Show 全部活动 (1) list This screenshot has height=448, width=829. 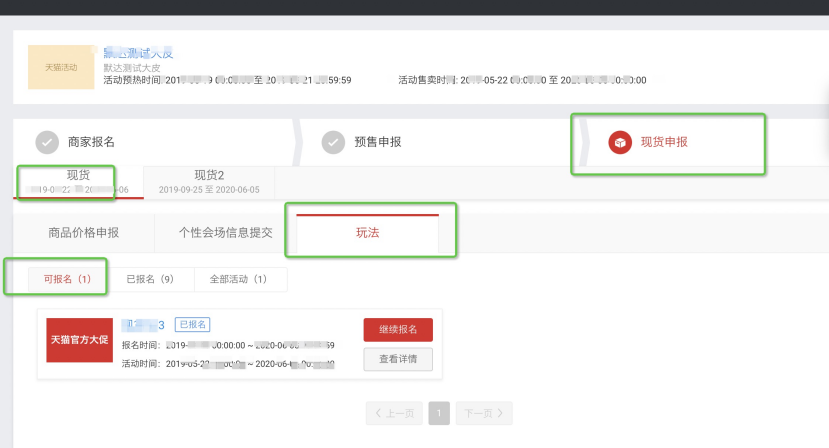[x=239, y=279]
